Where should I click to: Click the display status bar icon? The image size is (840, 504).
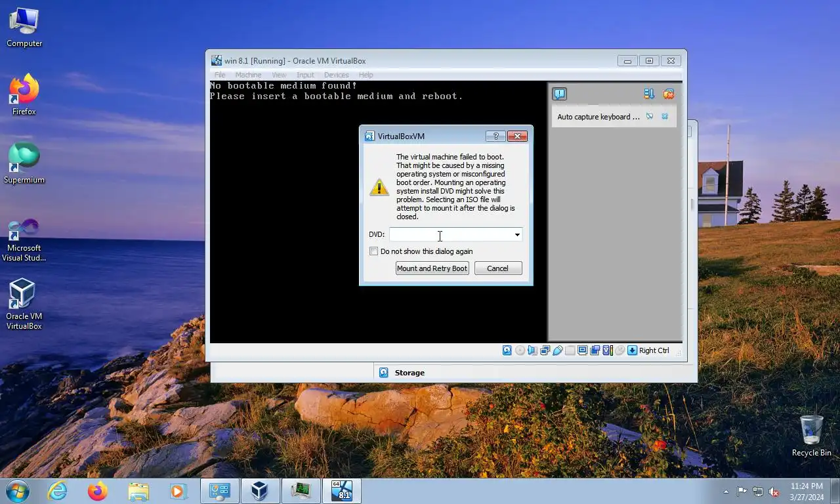click(x=583, y=350)
